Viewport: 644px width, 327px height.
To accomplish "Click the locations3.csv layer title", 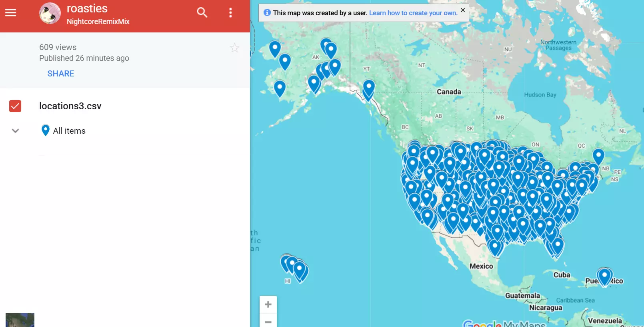I will (x=70, y=106).
